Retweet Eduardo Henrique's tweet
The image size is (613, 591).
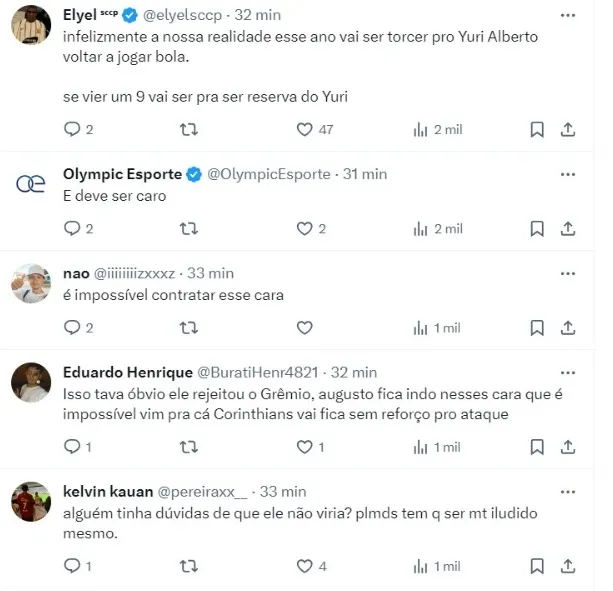coord(187,446)
